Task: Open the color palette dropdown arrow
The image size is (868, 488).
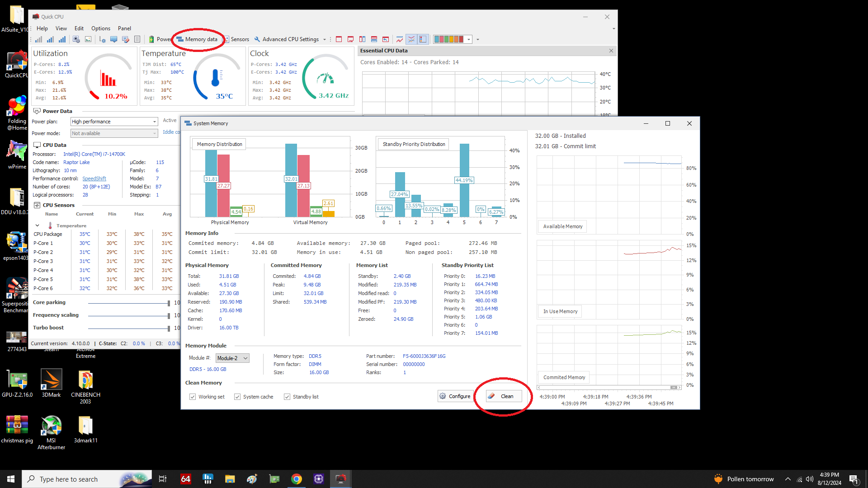Action: pos(469,39)
